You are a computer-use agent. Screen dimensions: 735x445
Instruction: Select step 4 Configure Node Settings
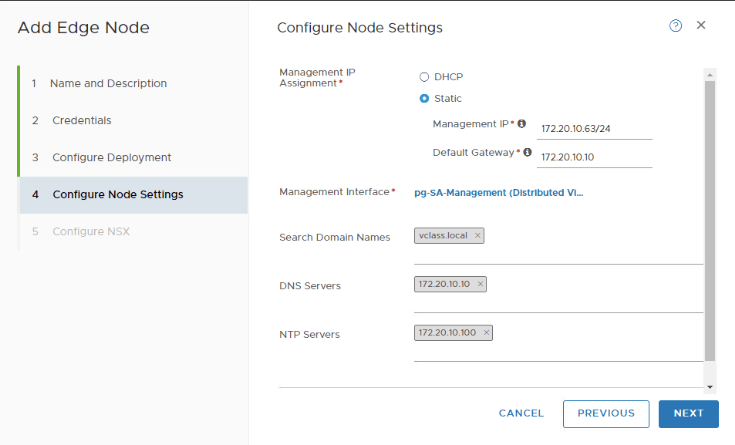(117, 194)
